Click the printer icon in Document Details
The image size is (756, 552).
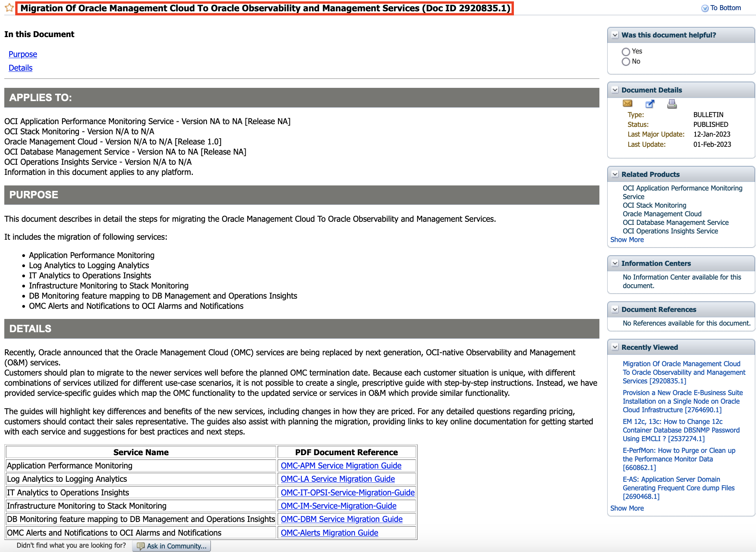[672, 104]
